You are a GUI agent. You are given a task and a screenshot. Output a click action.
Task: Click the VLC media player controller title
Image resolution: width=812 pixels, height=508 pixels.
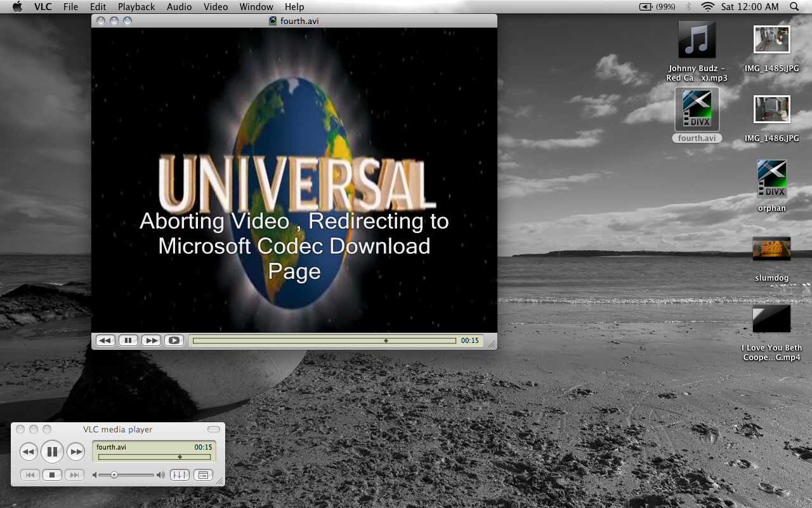(x=118, y=429)
